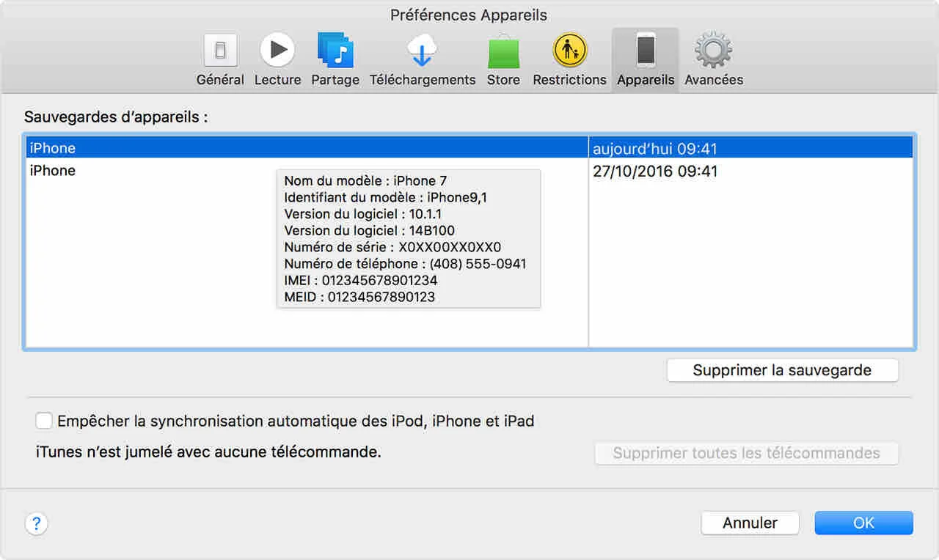Select the Appareils devices pane
939x560 pixels.
click(646, 60)
